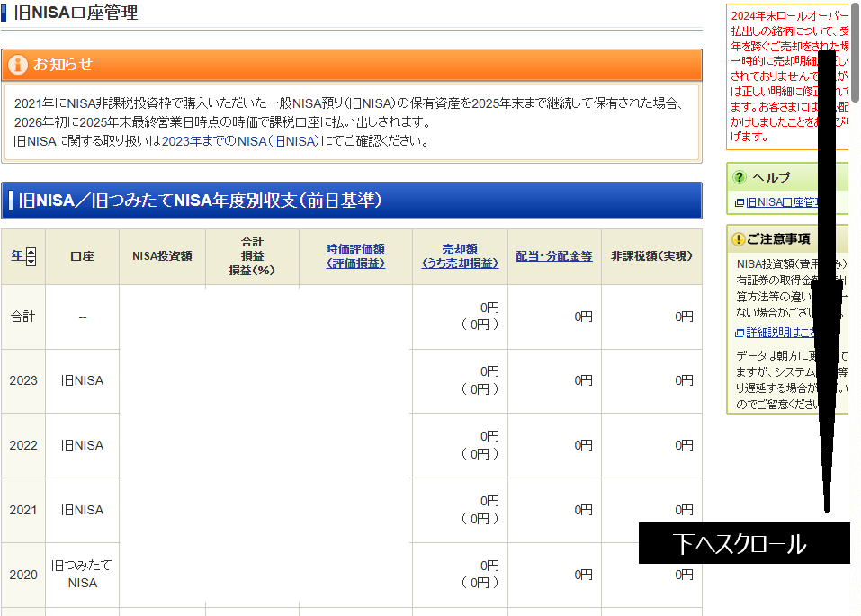Sort years ascending with the up arrow
Viewport: 861px width, 616px height.
(x=31, y=252)
